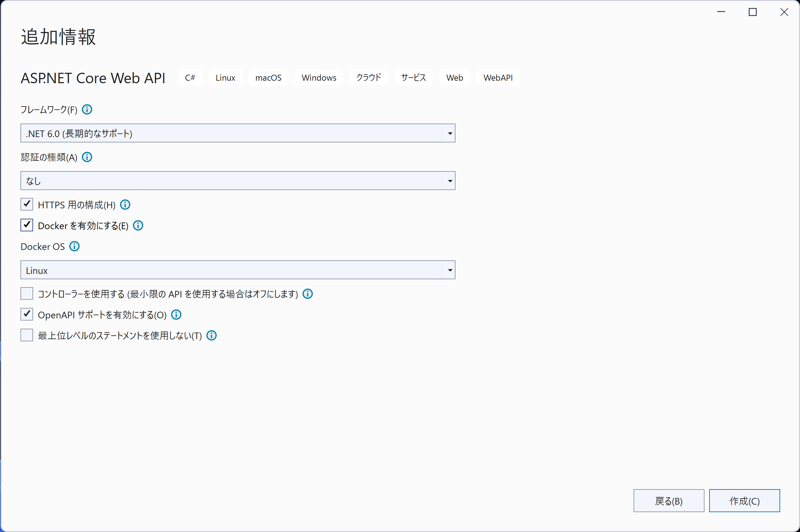
Task: Click the クラウド tag
Action: tap(369, 78)
